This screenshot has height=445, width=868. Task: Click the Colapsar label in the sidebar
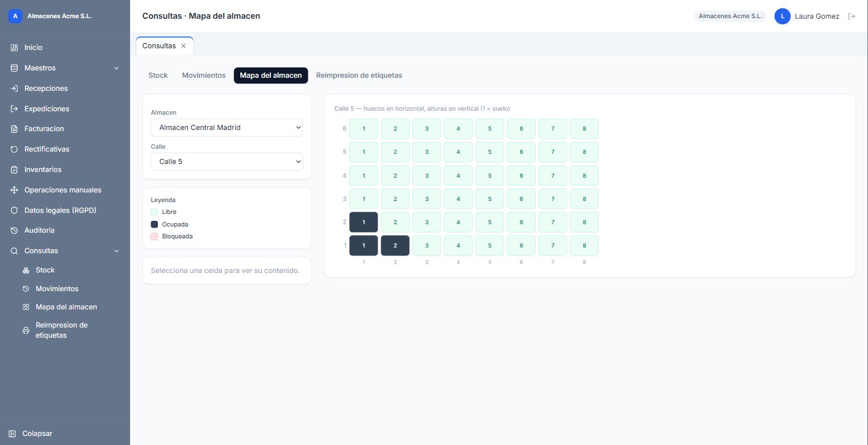[x=37, y=434]
